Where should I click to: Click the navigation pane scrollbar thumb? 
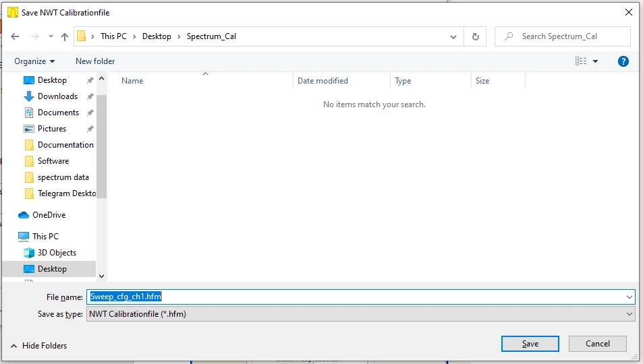pyautogui.click(x=102, y=146)
